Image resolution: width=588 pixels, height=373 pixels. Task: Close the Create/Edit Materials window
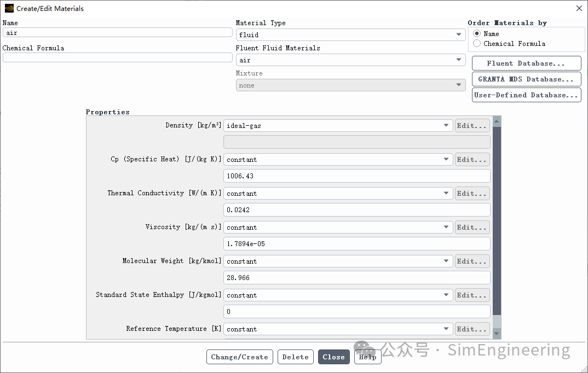coord(579,8)
